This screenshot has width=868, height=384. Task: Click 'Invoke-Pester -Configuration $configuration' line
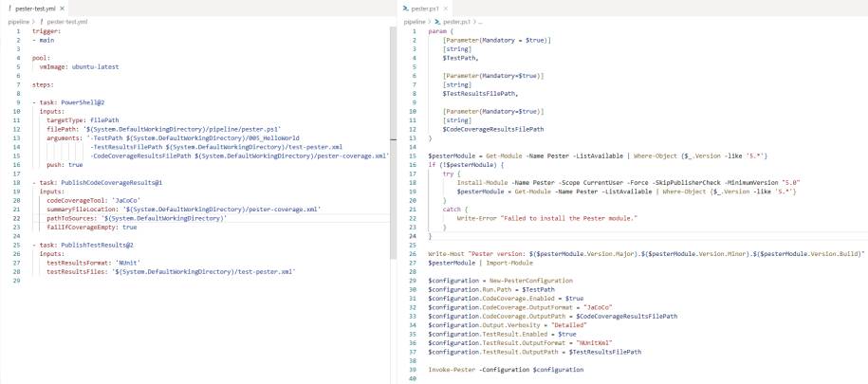pyautogui.click(x=506, y=370)
